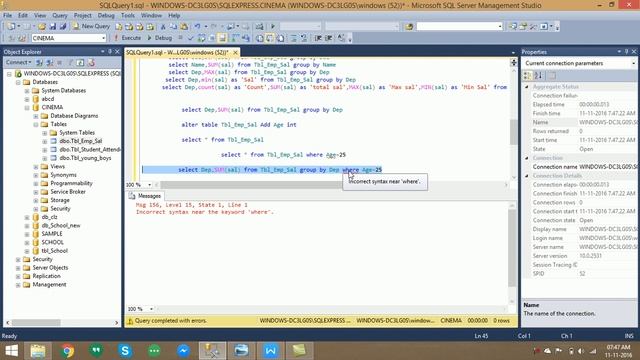The image size is (640, 360).
Task: Expand the abcd database node
Action: [x=27, y=99]
